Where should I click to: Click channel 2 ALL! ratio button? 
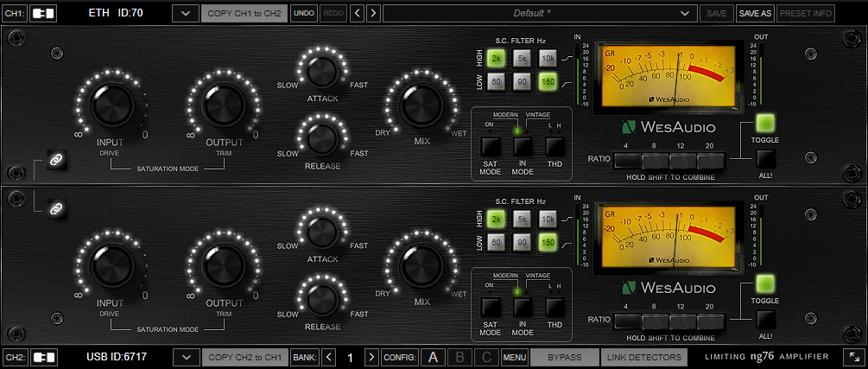(765, 320)
